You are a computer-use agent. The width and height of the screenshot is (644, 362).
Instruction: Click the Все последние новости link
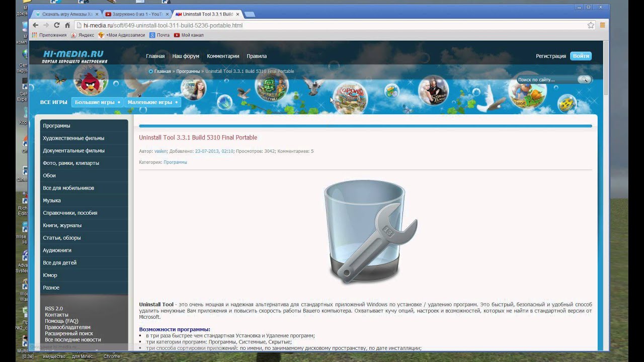pyautogui.click(x=73, y=340)
